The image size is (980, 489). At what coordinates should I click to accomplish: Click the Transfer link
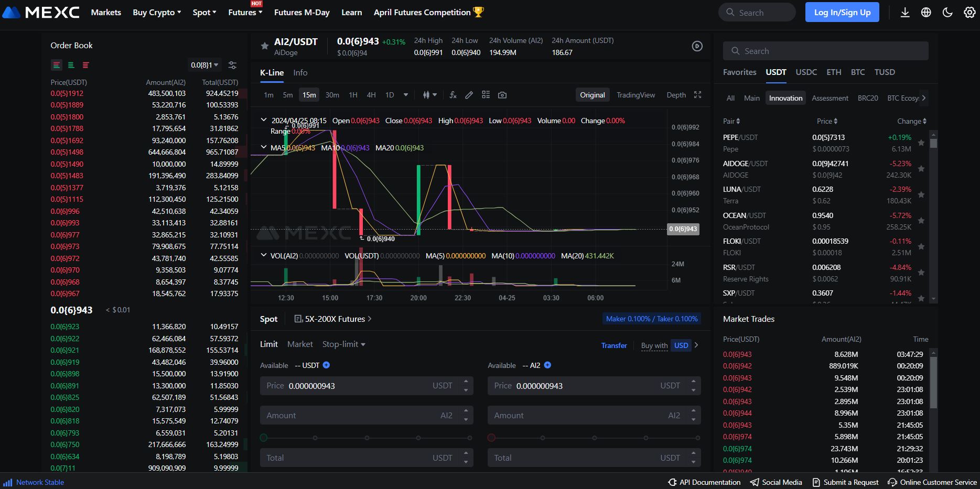point(614,345)
